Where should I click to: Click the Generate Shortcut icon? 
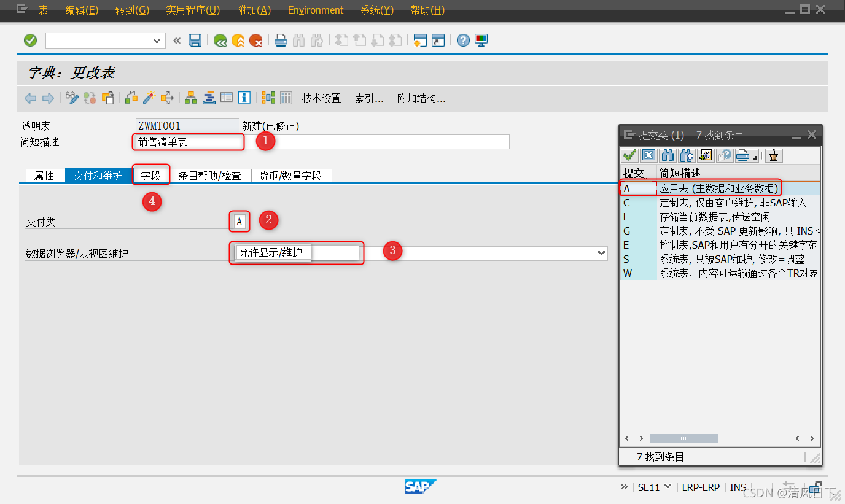coord(438,41)
